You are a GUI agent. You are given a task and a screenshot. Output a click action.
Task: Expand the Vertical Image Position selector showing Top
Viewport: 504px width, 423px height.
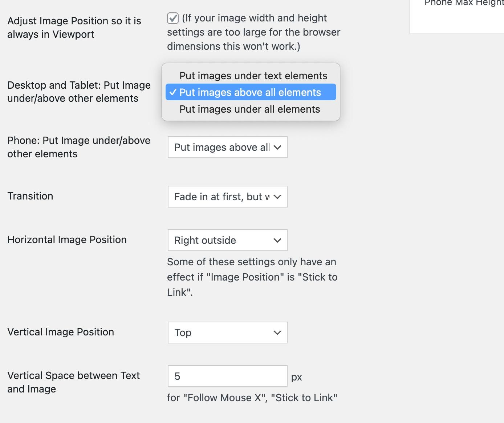[227, 333]
